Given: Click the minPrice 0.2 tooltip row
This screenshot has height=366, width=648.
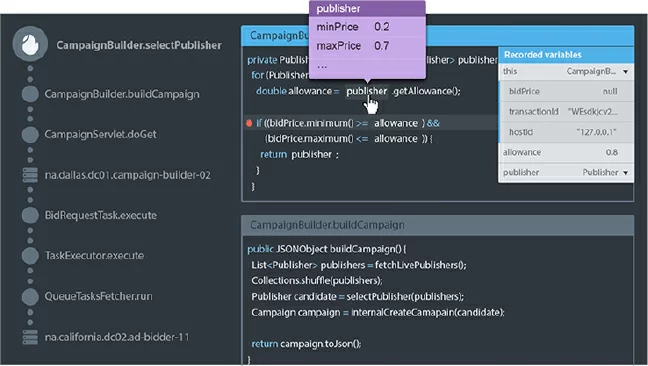Looking at the screenshot, I should [367, 27].
